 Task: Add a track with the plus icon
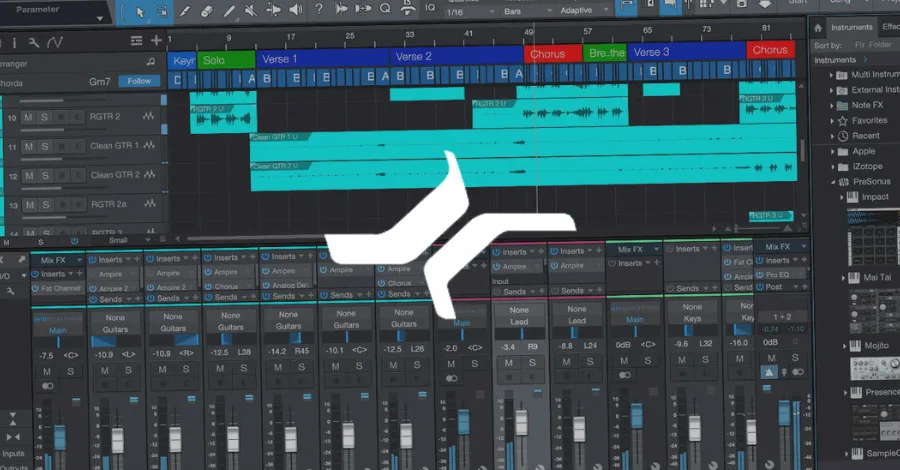(x=156, y=40)
